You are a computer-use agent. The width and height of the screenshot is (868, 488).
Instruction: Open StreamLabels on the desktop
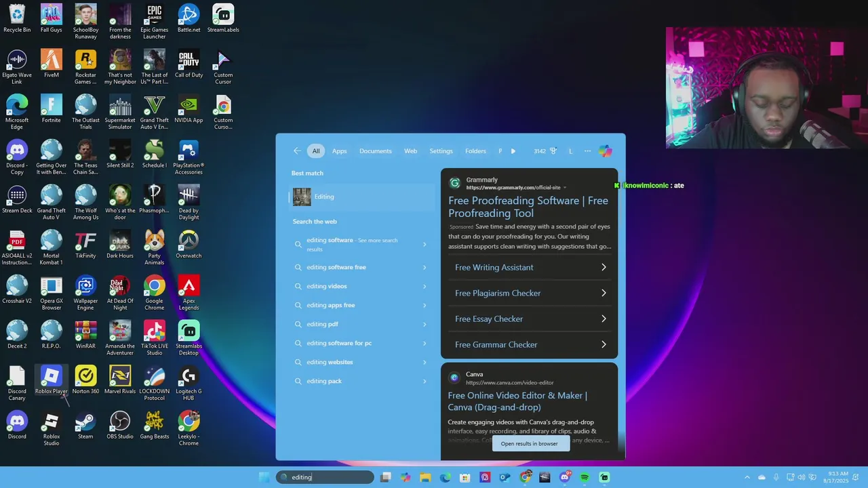pyautogui.click(x=223, y=18)
